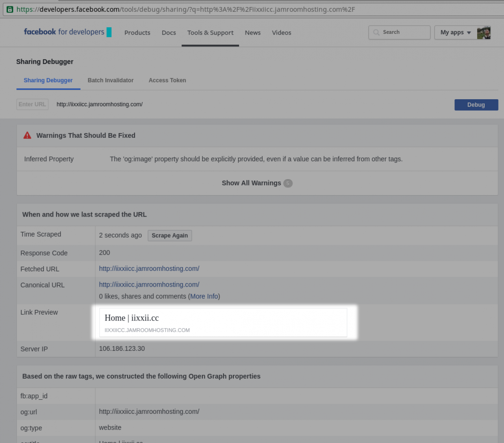Open the Canonical URL link
Viewport: 504px width, 443px height.
point(149,285)
